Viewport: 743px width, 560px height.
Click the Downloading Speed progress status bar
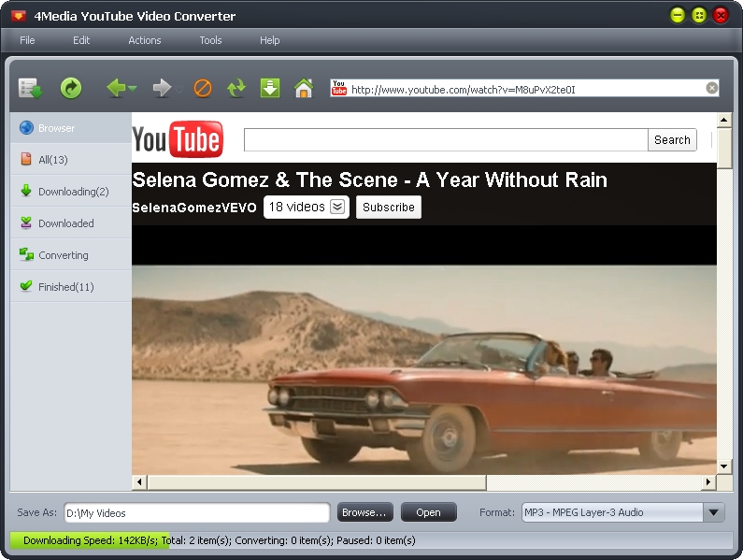pos(371,540)
